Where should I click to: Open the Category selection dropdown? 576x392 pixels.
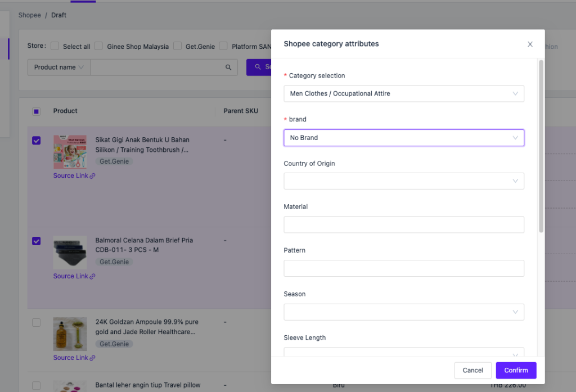(404, 94)
